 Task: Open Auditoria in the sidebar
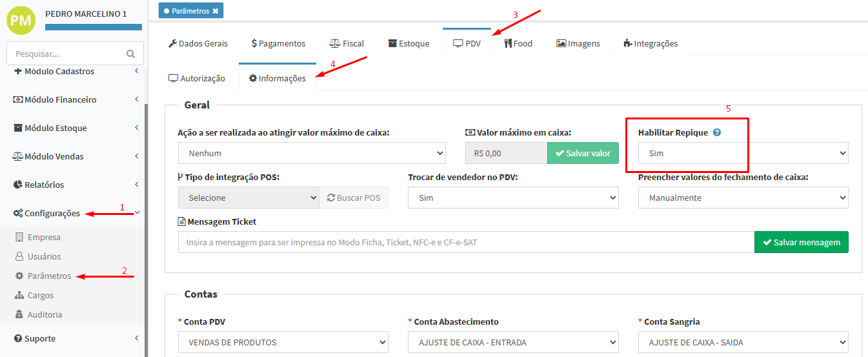coord(45,314)
